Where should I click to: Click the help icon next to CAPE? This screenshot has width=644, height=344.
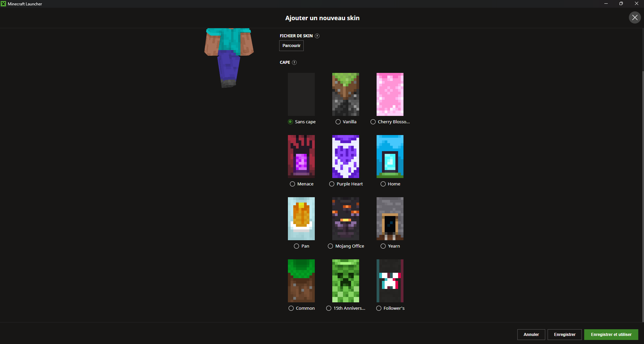point(294,62)
